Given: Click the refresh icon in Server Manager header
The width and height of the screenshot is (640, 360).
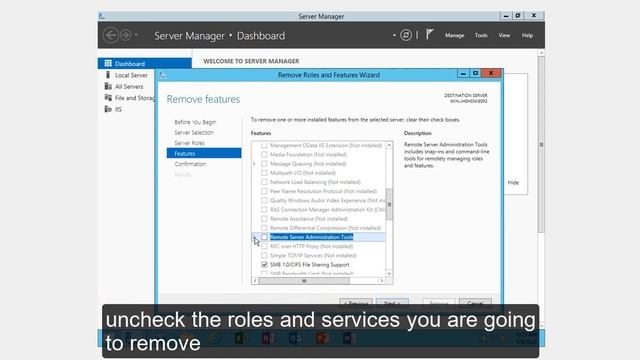Looking at the screenshot, I should coord(406,35).
